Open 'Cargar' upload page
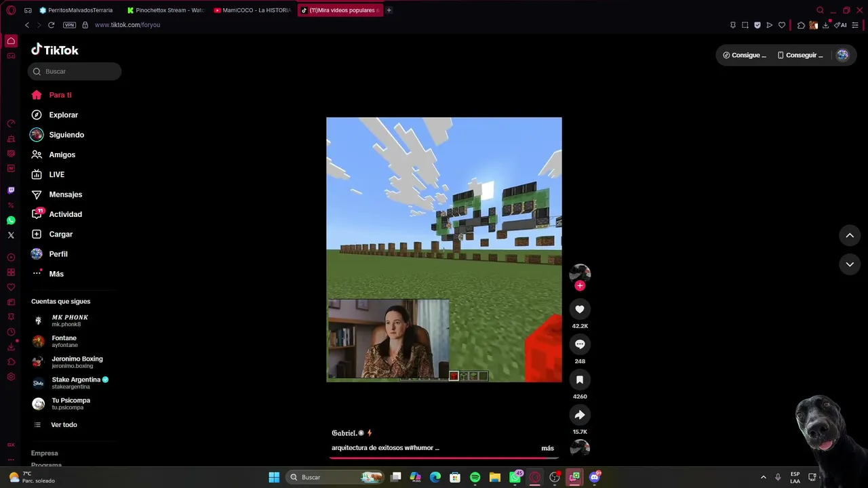Image resolution: width=868 pixels, height=488 pixels. tap(61, 235)
